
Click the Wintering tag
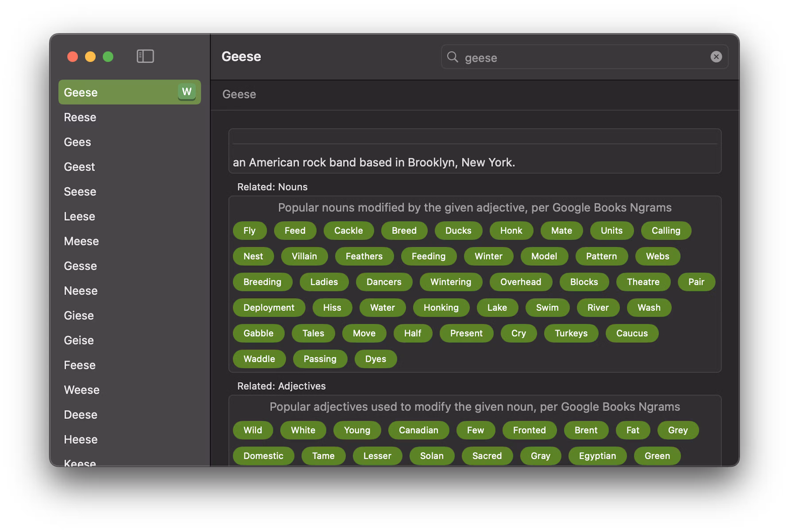pyautogui.click(x=451, y=282)
